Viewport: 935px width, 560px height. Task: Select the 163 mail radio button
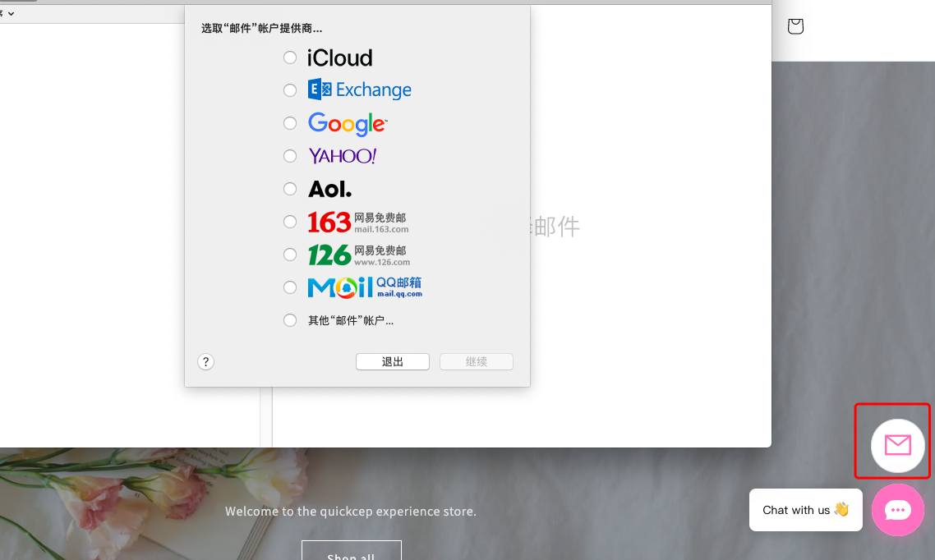point(290,222)
